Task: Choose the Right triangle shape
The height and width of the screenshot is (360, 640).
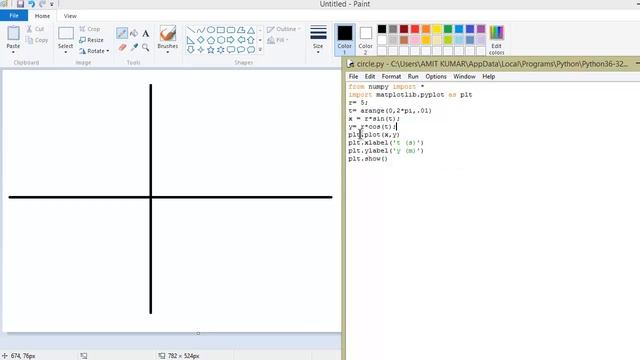Action: tap(191, 40)
